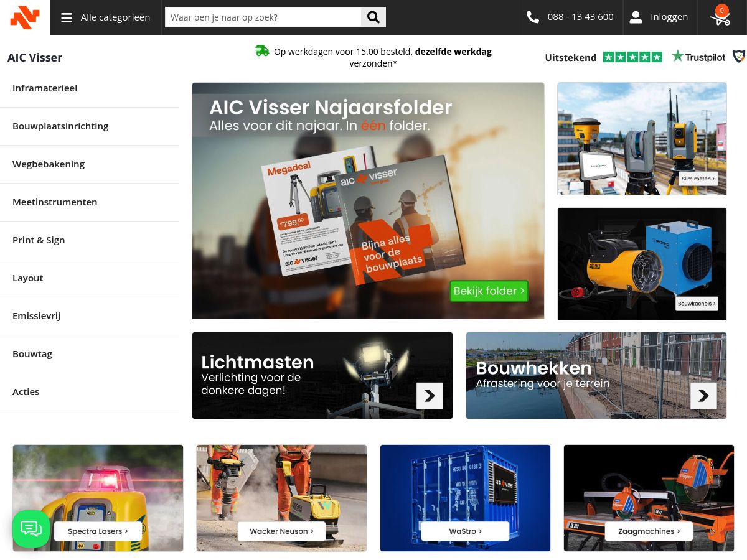Open the Bouwhekken banner
Viewport: 747px width, 560px height.
[596, 375]
